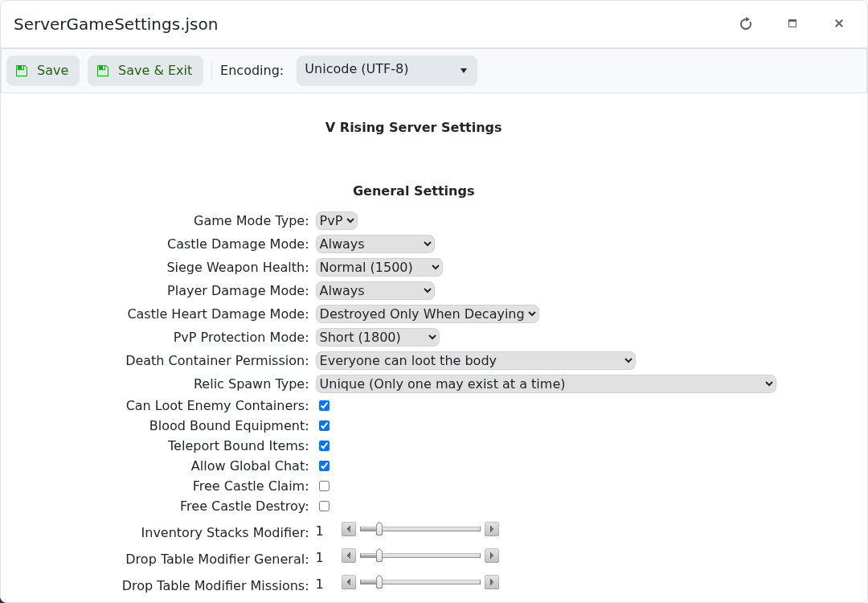Click the General Settings heading

414,191
